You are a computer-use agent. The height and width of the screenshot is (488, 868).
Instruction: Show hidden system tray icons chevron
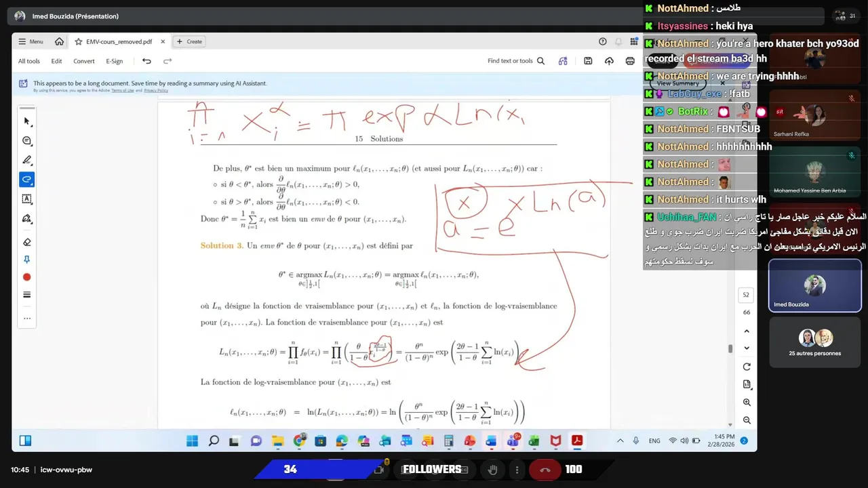pyautogui.click(x=620, y=441)
